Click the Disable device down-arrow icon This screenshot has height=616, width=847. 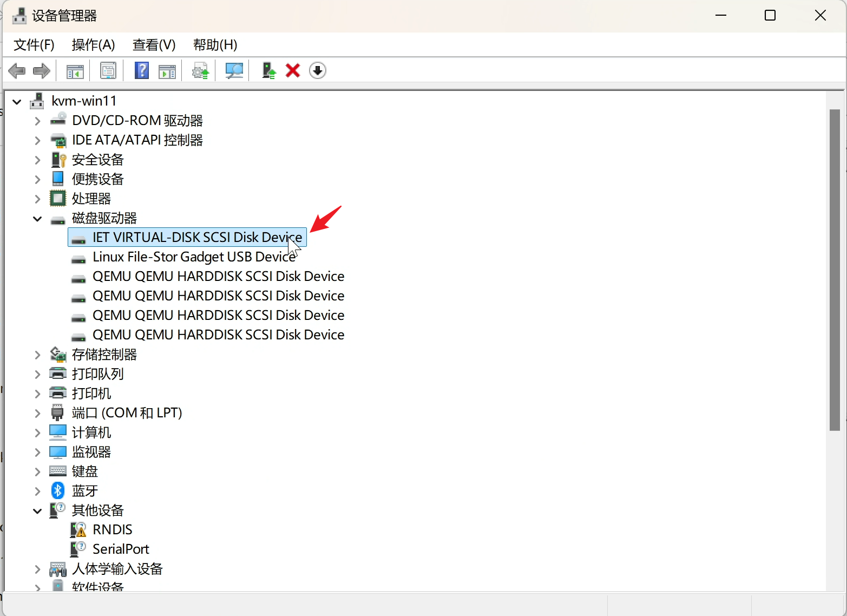tap(318, 70)
